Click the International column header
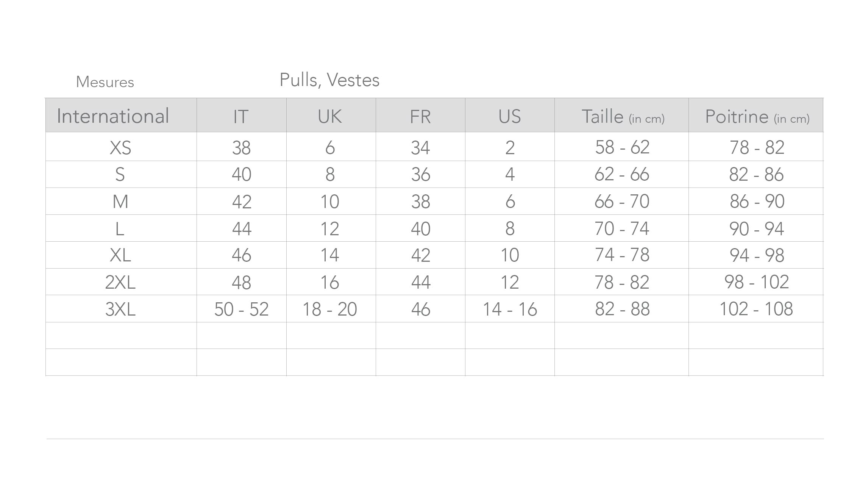Image resolution: width=868 pixels, height=494 pixels. [113, 116]
